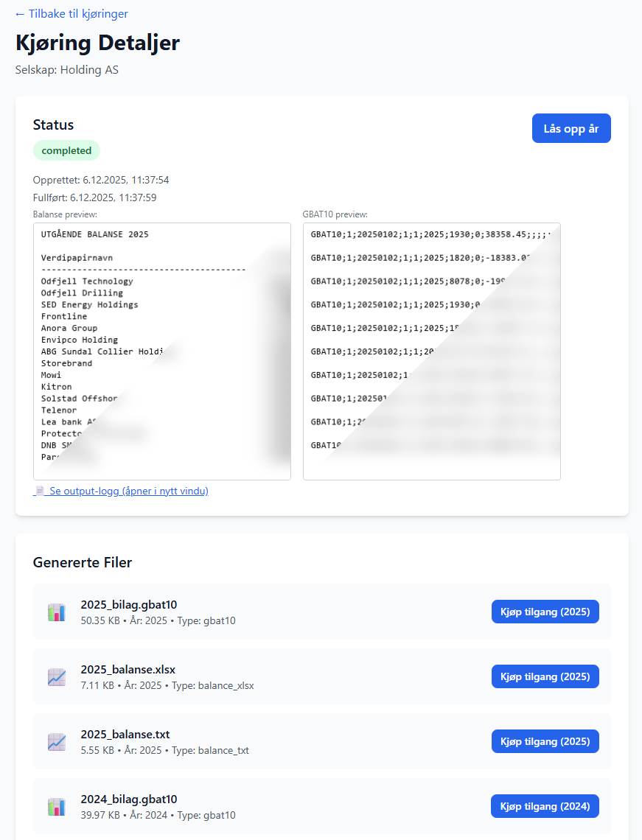Select the 2025_balanse.xlsx file name

tap(128, 670)
